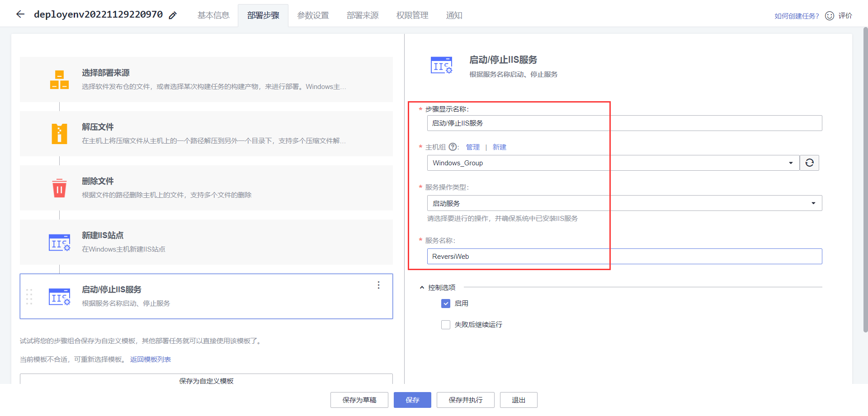The width and height of the screenshot is (868, 416).
Task: Open the Windows_Group host group dropdown
Action: point(791,163)
